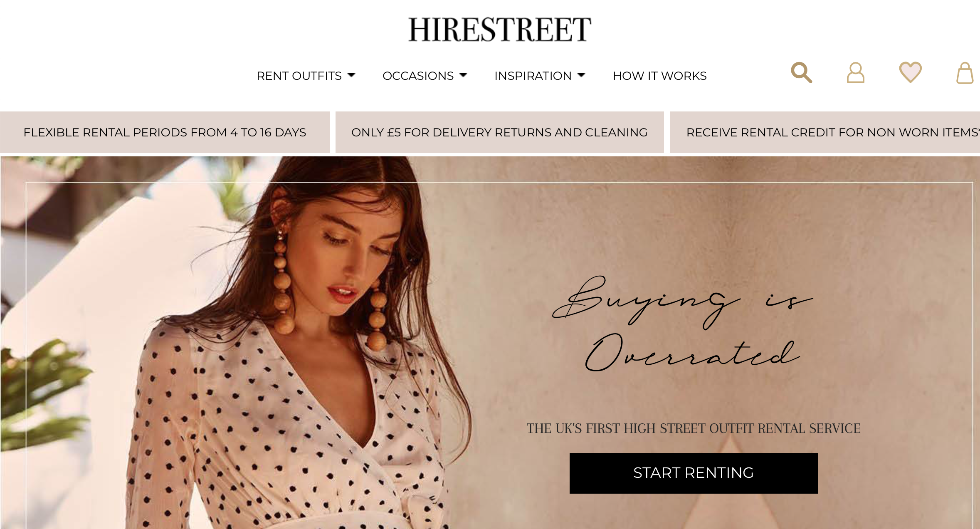Expand the Rent Outfits dropdown arrow
The image size is (980, 529).
point(351,75)
